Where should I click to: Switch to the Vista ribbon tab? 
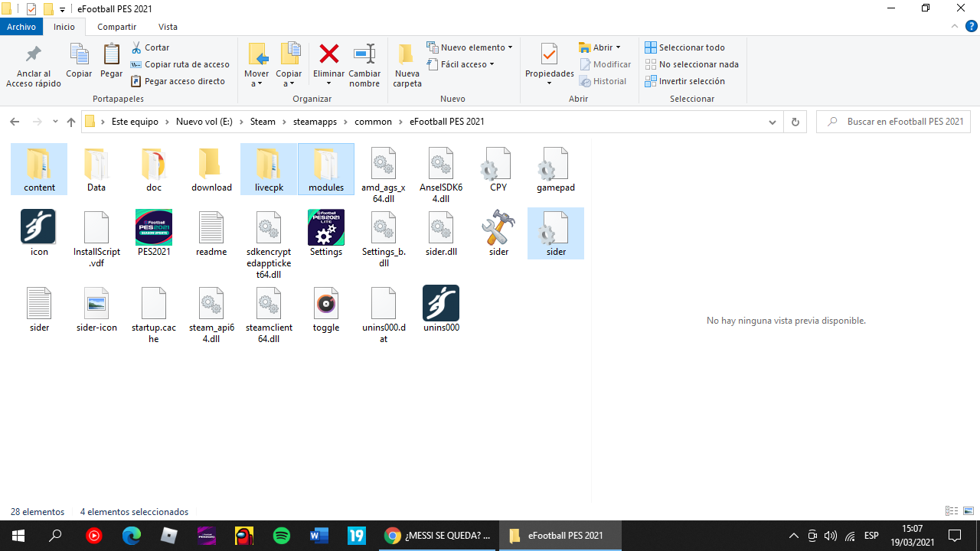[168, 27]
